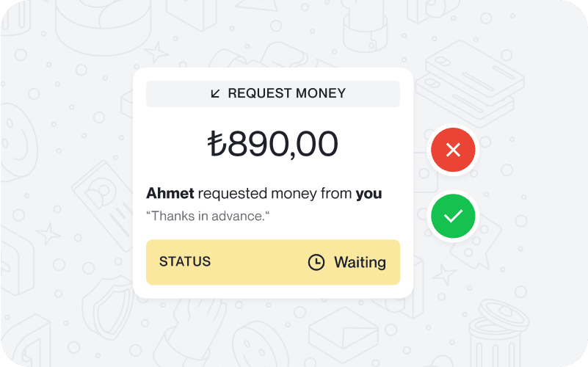The width and height of the screenshot is (588, 367).
Task: Click the stacked credit cards background doodle
Action: 470,84
